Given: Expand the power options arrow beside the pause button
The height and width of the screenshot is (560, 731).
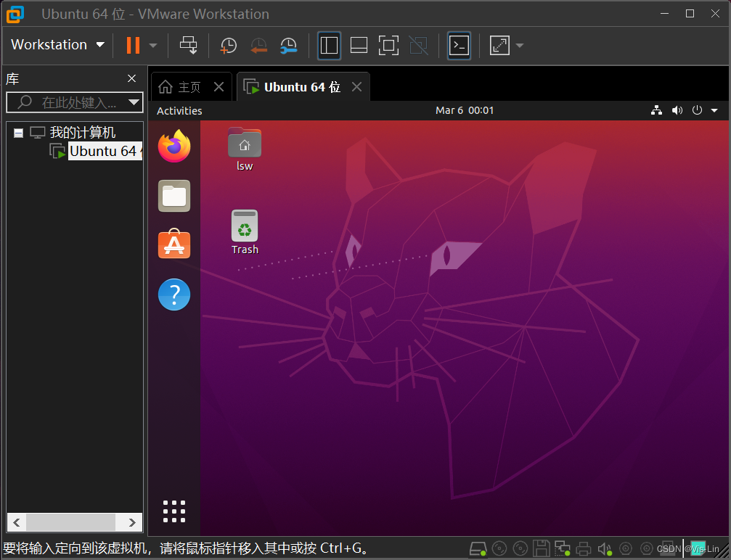Looking at the screenshot, I should [x=153, y=46].
